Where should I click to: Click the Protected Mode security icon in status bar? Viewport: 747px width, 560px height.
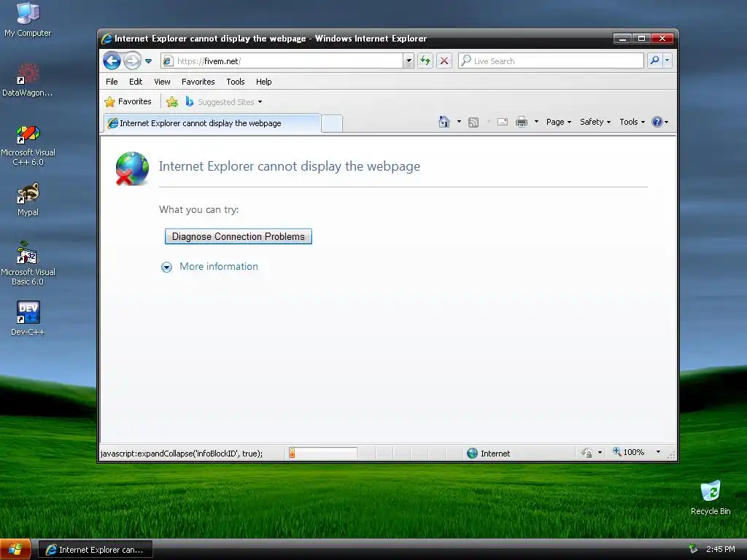click(587, 453)
